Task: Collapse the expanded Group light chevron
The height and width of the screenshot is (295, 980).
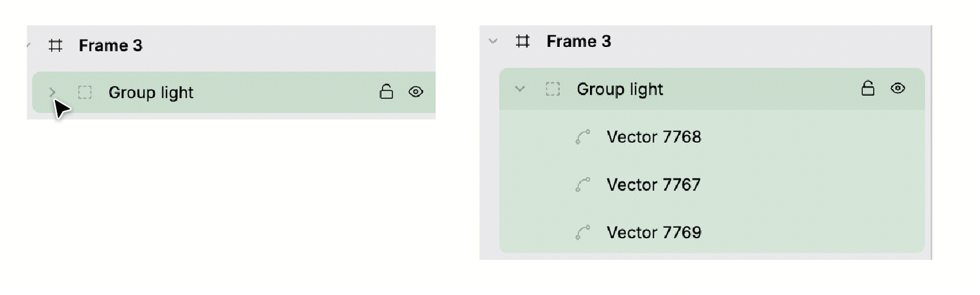Action: pos(520,89)
